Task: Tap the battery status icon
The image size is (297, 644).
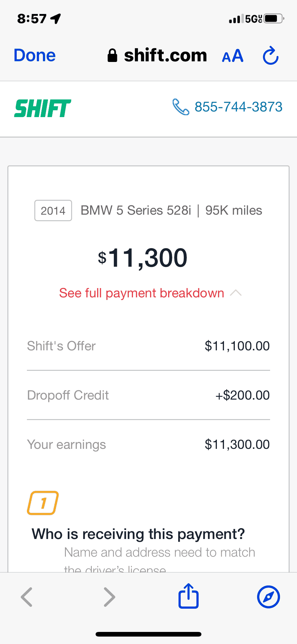Action: click(x=274, y=19)
